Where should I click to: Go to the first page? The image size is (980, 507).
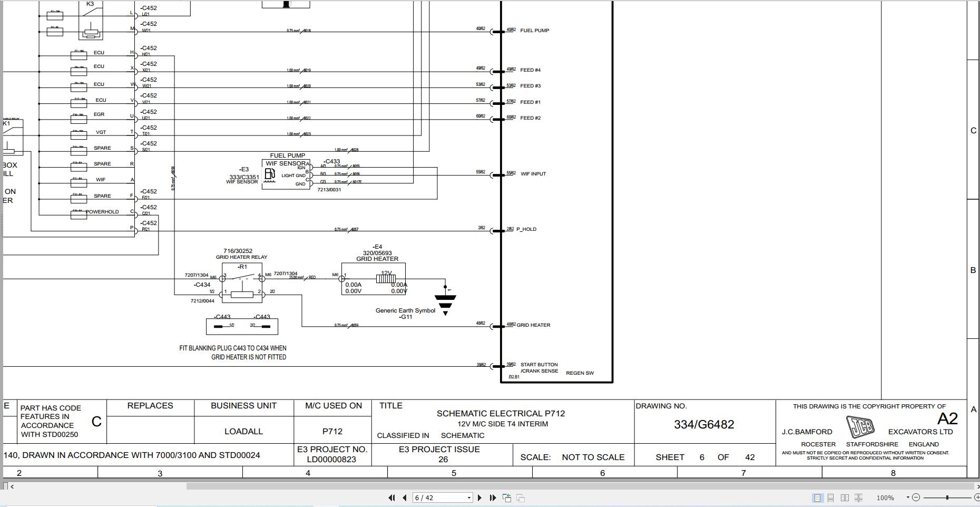[391, 498]
